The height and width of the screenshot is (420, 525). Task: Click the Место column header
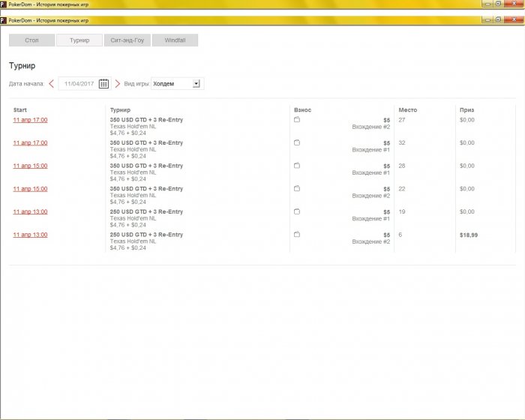coord(407,109)
